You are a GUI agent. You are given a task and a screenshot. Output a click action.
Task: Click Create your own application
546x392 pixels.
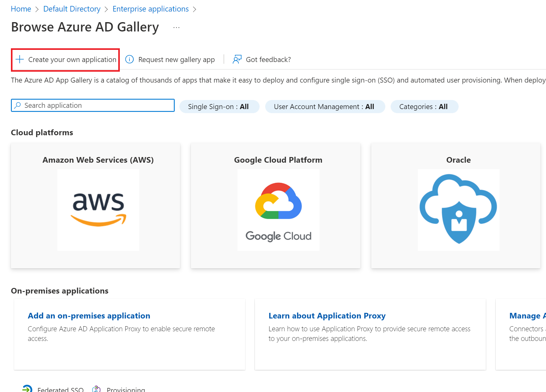66,60
